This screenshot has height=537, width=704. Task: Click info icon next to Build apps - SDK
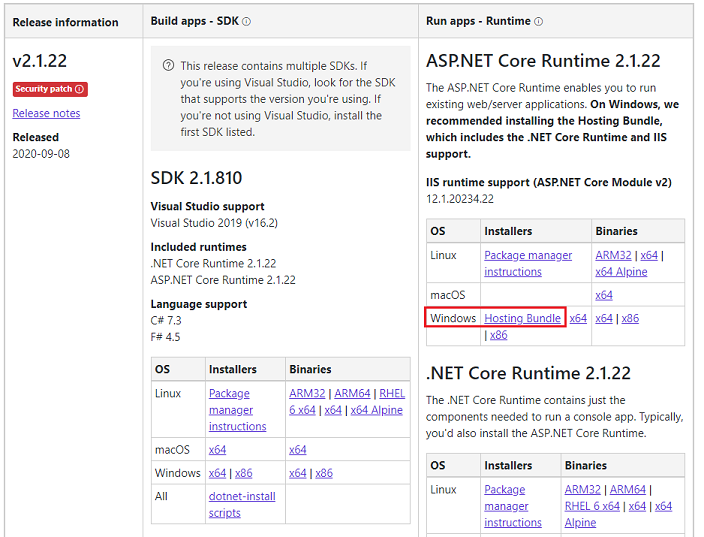coord(246,22)
